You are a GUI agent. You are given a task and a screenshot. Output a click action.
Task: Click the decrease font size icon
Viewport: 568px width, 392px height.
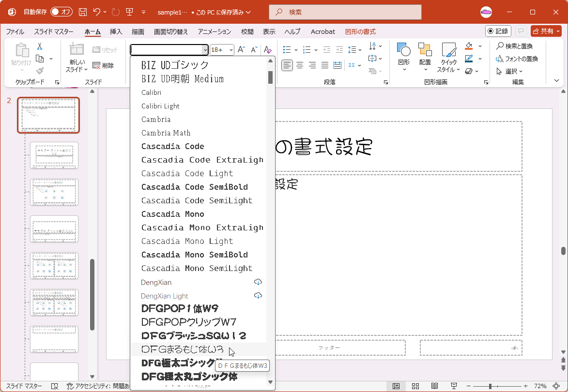[254, 50]
